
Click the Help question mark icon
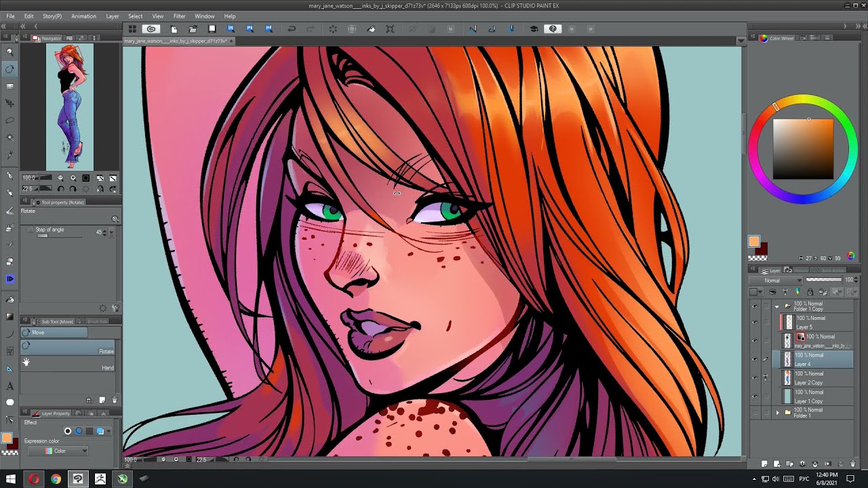pos(553,29)
